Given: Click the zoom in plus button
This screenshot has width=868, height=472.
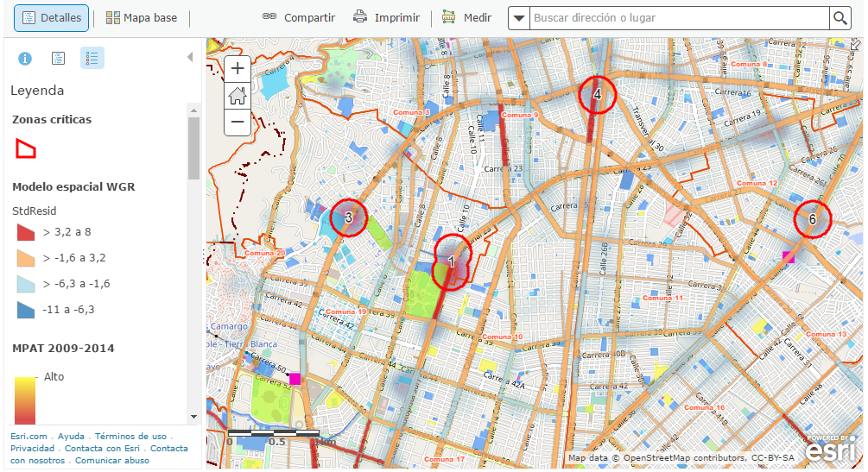Looking at the screenshot, I should tap(238, 68).
